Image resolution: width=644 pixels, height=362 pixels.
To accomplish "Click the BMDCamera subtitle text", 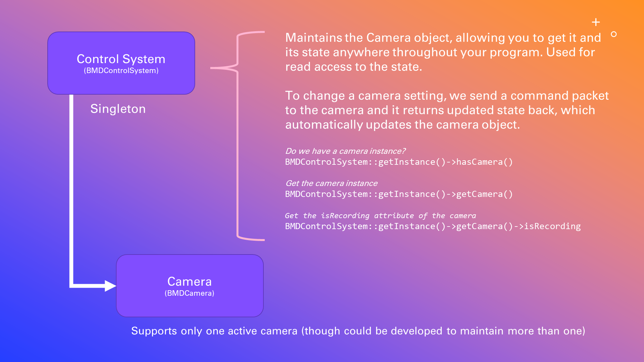I will click(189, 293).
